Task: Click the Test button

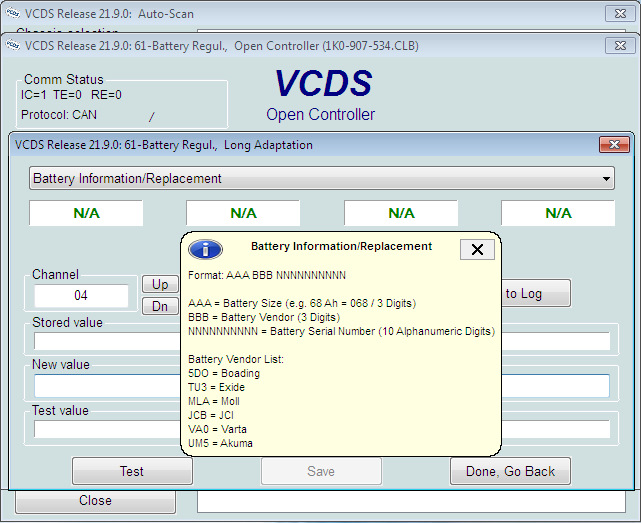Action: point(132,471)
